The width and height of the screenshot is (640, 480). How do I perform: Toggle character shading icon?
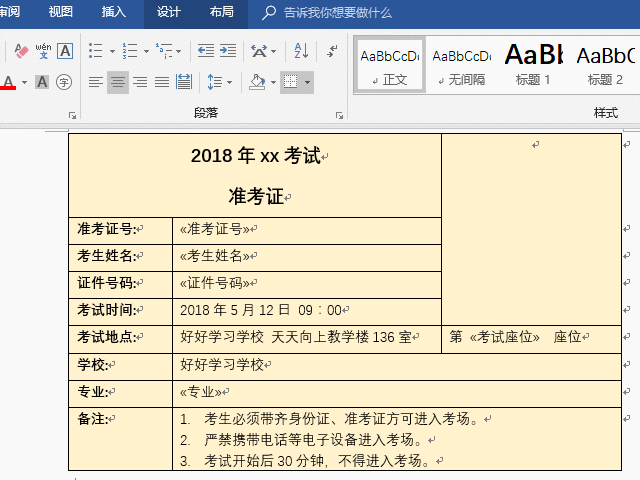pos(42,82)
